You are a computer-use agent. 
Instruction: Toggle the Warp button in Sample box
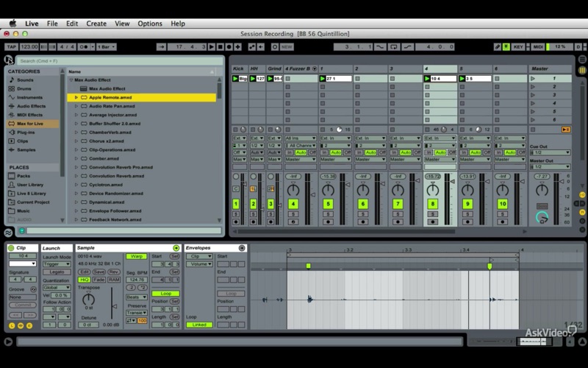pos(137,256)
